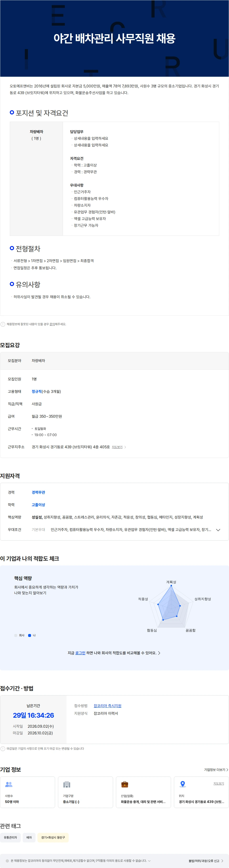
Task: Click 고졸이상 in 지원자격
Action: [38, 505]
